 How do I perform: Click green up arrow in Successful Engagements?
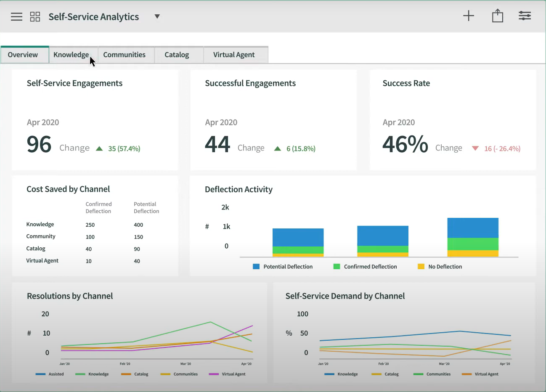278,148
